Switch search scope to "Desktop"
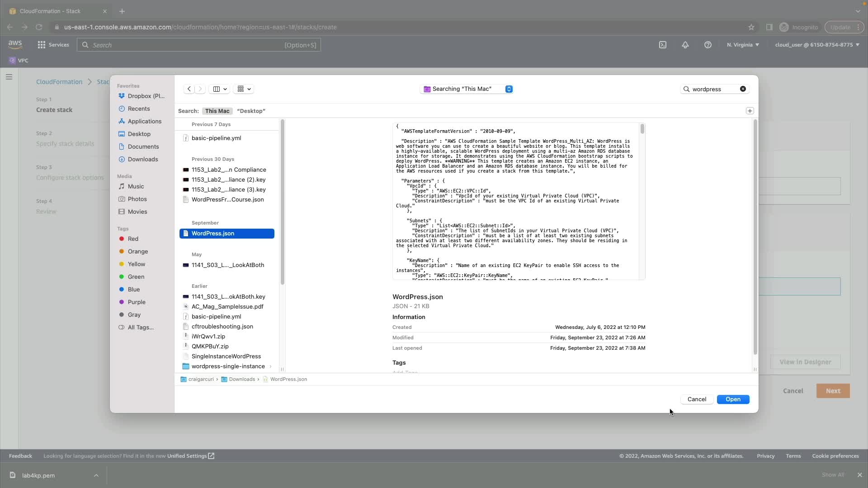 click(x=251, y=111)
